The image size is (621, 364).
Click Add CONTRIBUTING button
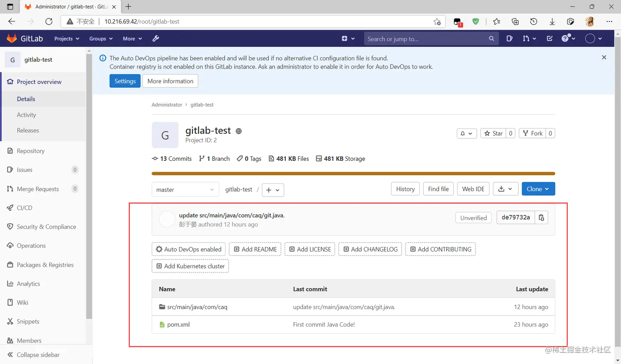[440, 249]
